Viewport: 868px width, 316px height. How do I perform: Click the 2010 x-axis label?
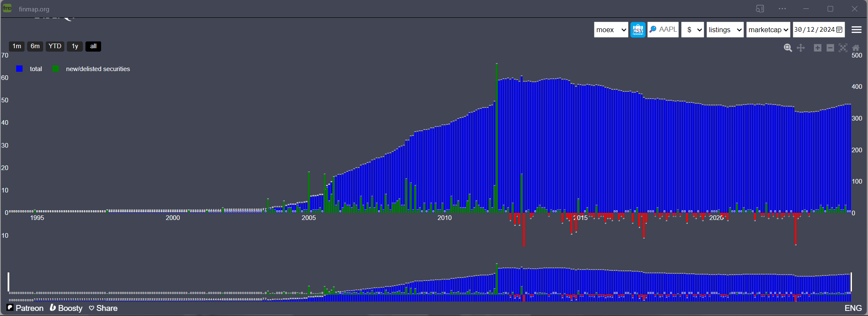pyautogui.click(x=445, y=218)
